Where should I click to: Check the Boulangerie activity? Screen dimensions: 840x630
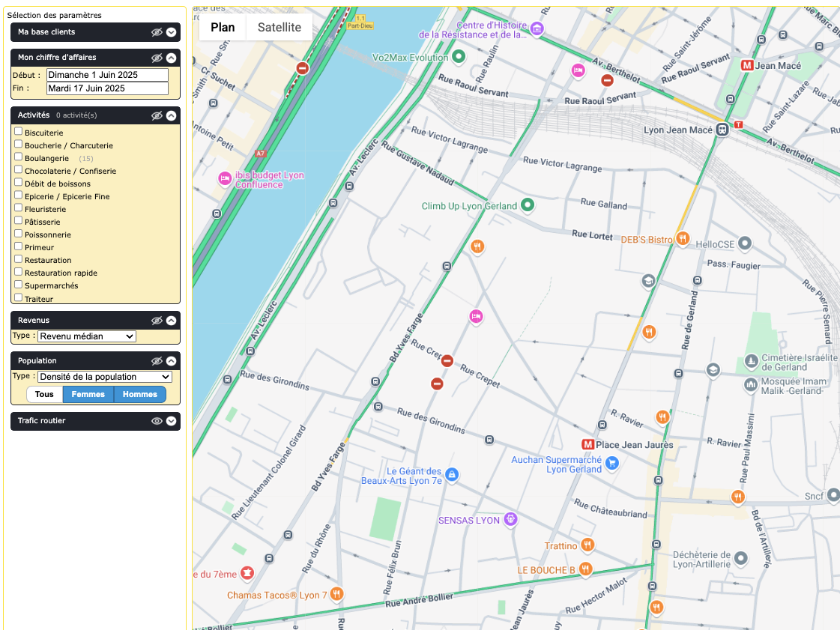coord(18,157)
